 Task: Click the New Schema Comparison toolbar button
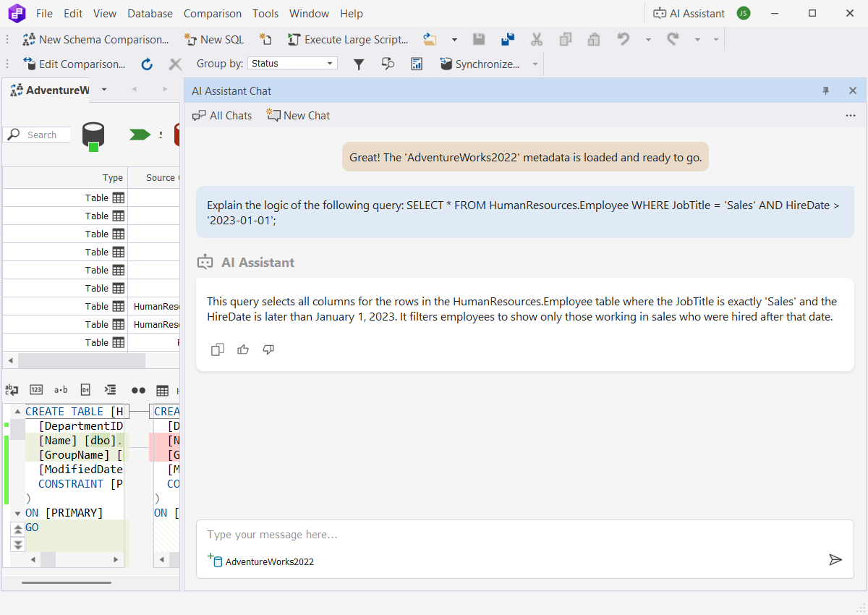click(95, 40)
